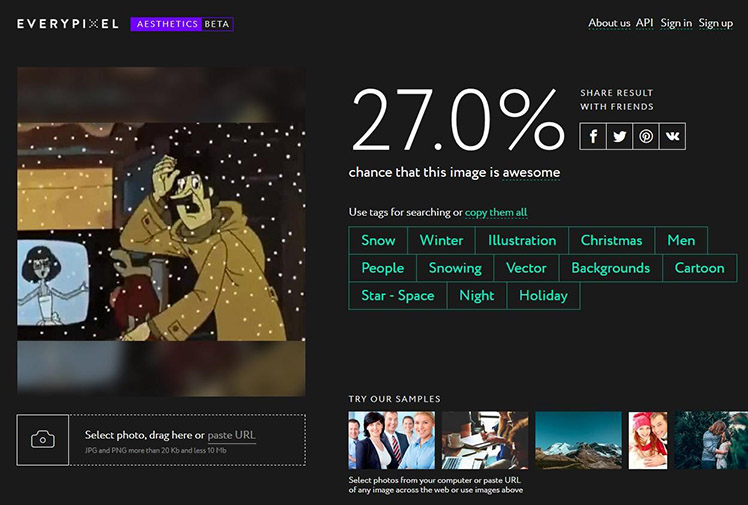
Task: Select the Winter tag
Action: [x=441, y=240]
